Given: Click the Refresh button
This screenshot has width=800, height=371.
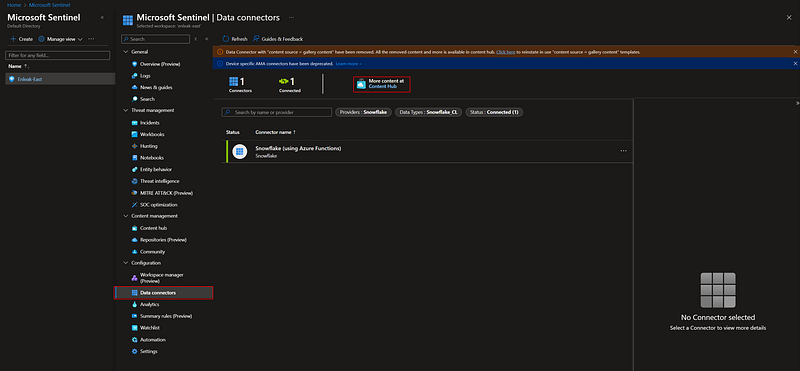Looking at the screenshot, I should (235, 39).
